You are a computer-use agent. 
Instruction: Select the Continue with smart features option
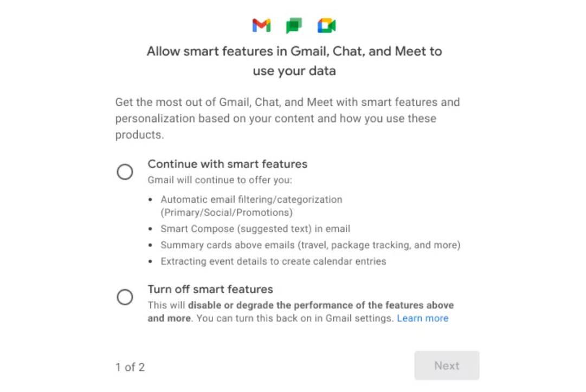pos(125,172)
